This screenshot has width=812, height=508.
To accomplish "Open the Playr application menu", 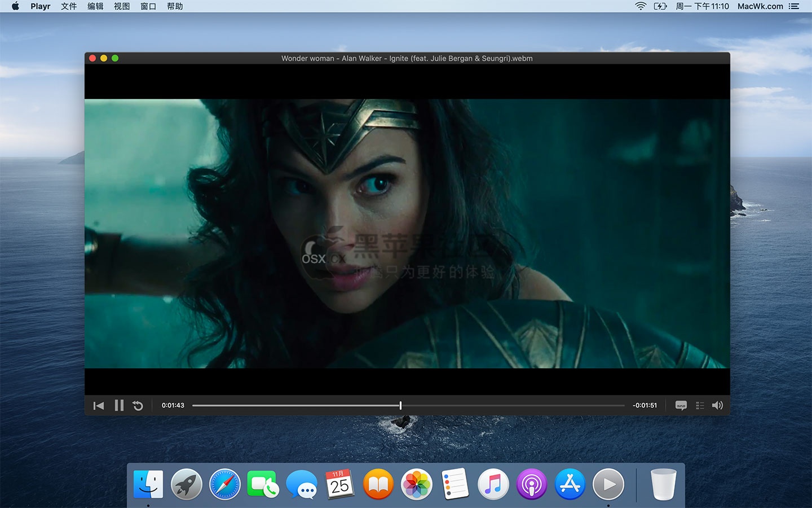I will (41, 6).
